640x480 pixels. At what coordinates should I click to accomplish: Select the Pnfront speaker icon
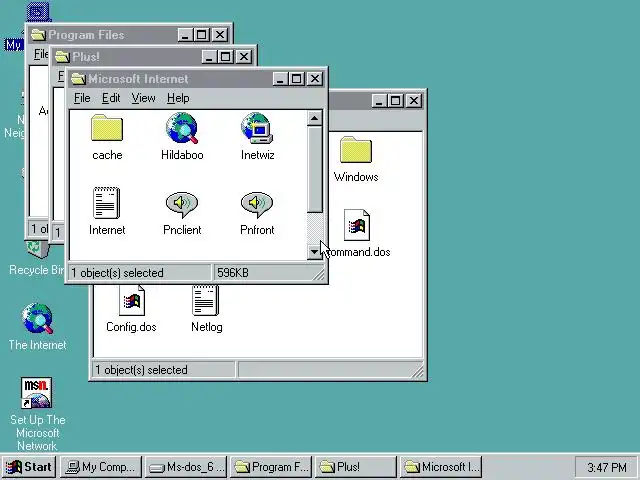pos(257,204)
